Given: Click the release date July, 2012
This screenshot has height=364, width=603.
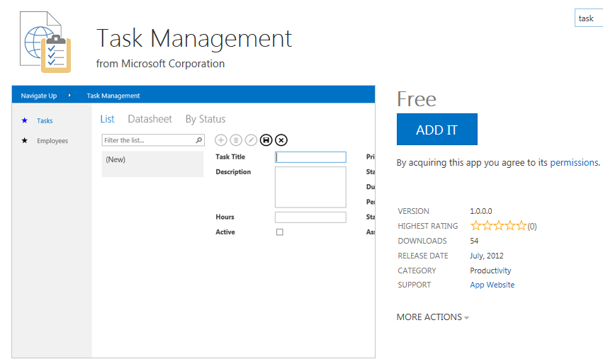Looking at the screenshot, I should (x=487, y=256).
